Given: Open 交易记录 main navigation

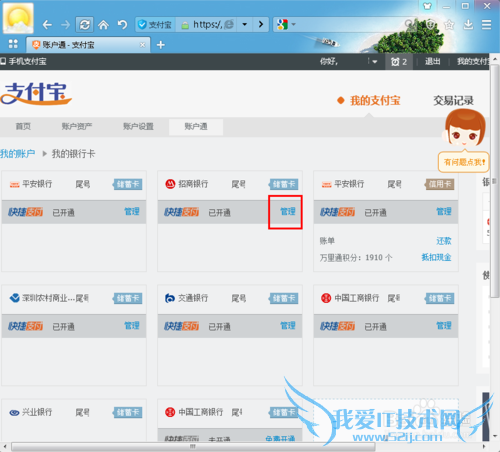Looking at the screenshot, I should pos(453,100).
